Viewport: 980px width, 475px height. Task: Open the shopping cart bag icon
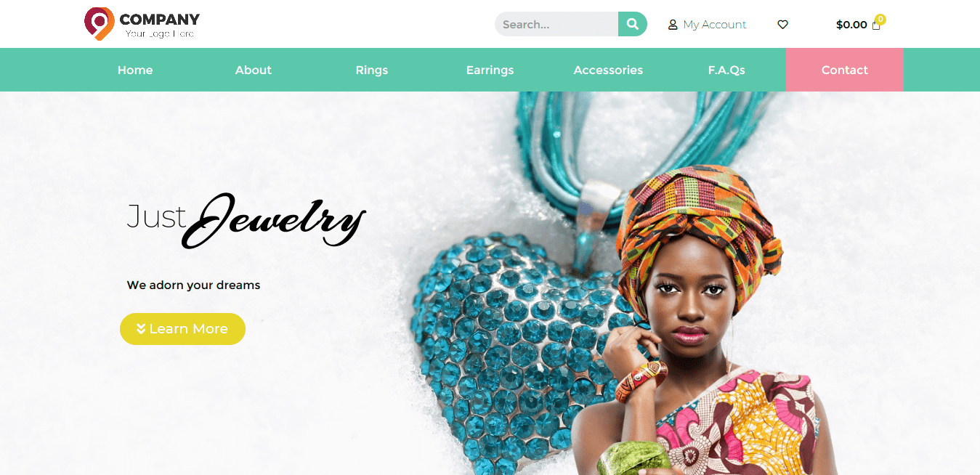click(876, 25)
